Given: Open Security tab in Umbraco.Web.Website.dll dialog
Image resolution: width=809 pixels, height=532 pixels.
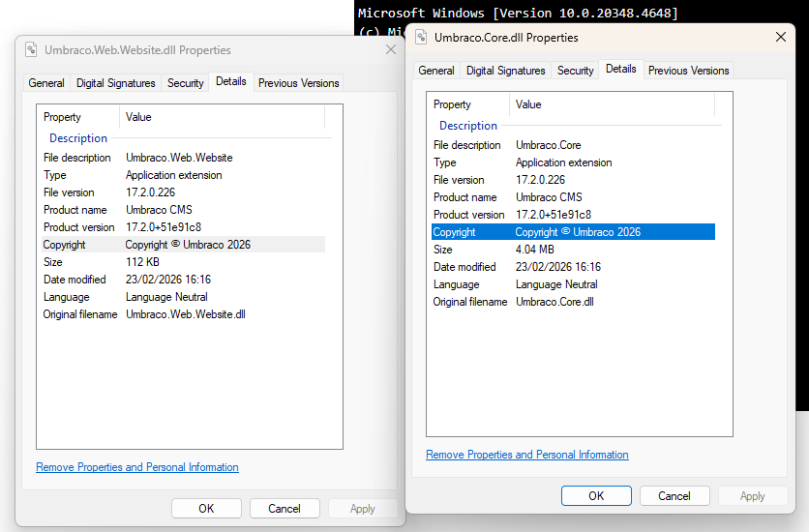Looking at the screenshot, I should [x=185, y=83].
